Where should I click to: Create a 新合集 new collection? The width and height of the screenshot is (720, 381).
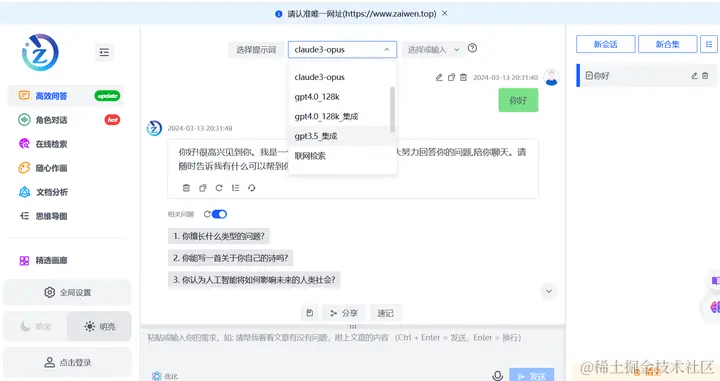point(668,45)
